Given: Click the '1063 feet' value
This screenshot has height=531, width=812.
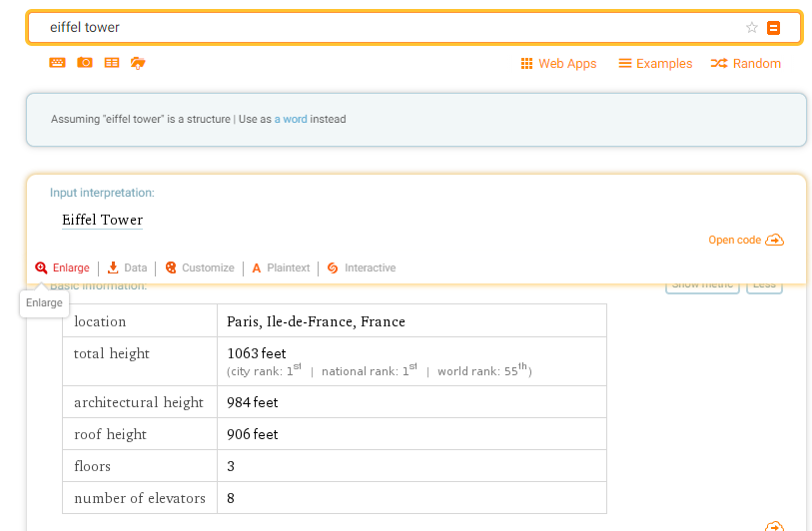Looking at the screenshot, I should [257, 353].
